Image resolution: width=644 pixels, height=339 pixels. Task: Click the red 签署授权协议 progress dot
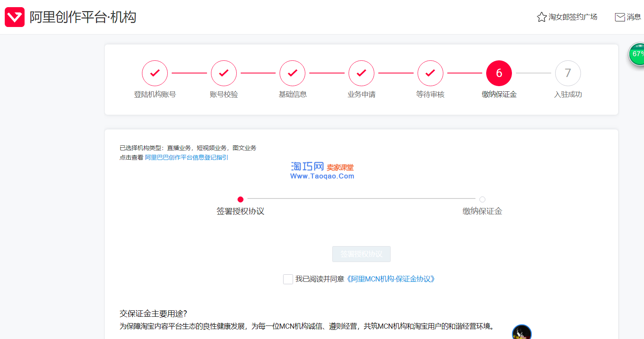pos(240,199)
